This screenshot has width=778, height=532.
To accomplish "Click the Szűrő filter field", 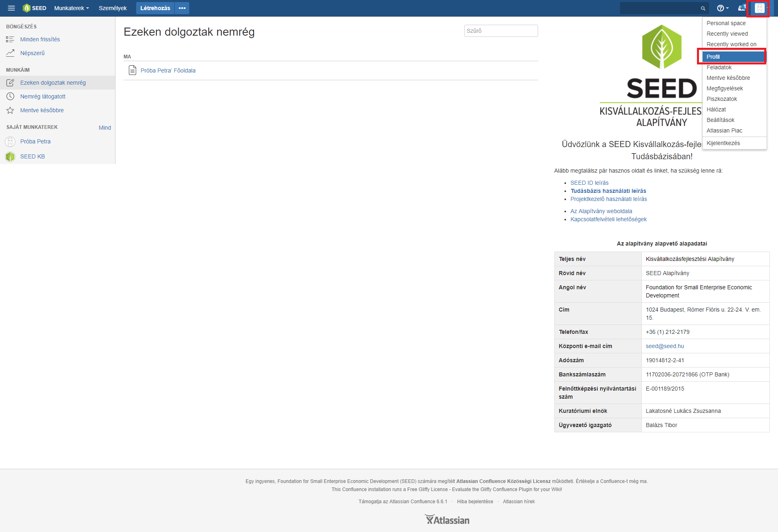I will tap(501, 31).
